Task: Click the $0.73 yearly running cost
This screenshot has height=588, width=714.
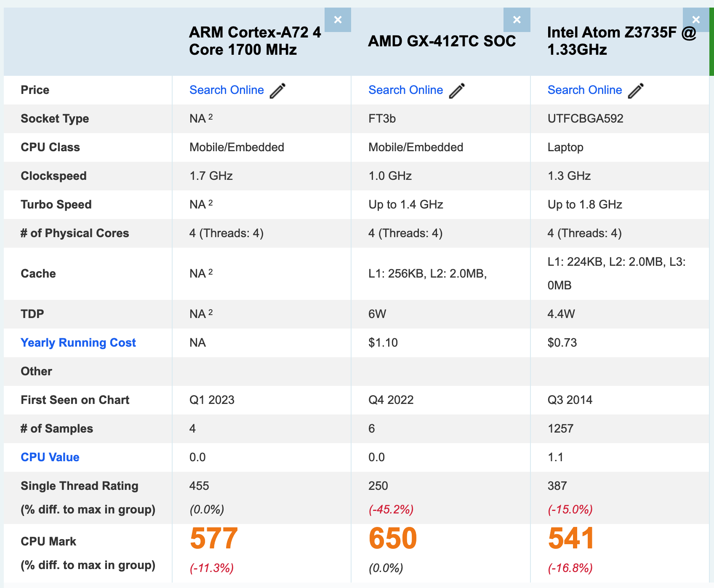Action: [562, 343]
